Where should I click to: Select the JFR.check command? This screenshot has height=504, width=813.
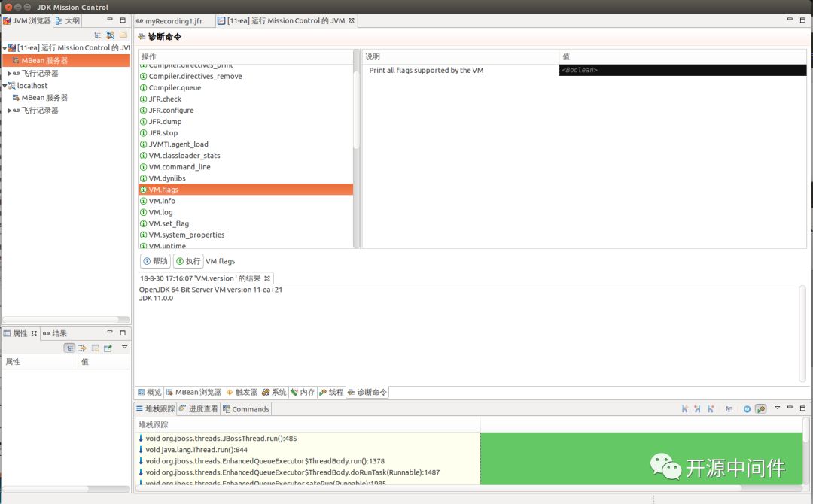coord(165,99)
